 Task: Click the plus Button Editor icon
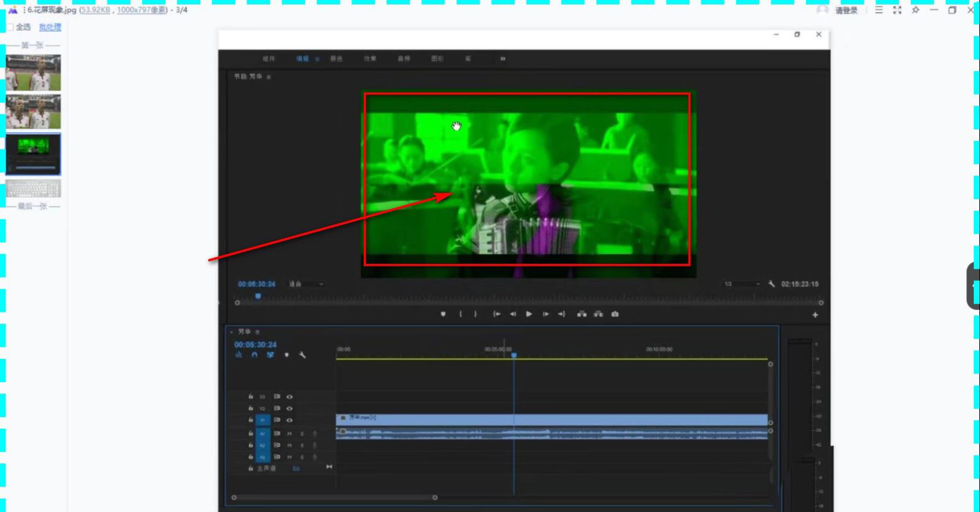(815, 315)
